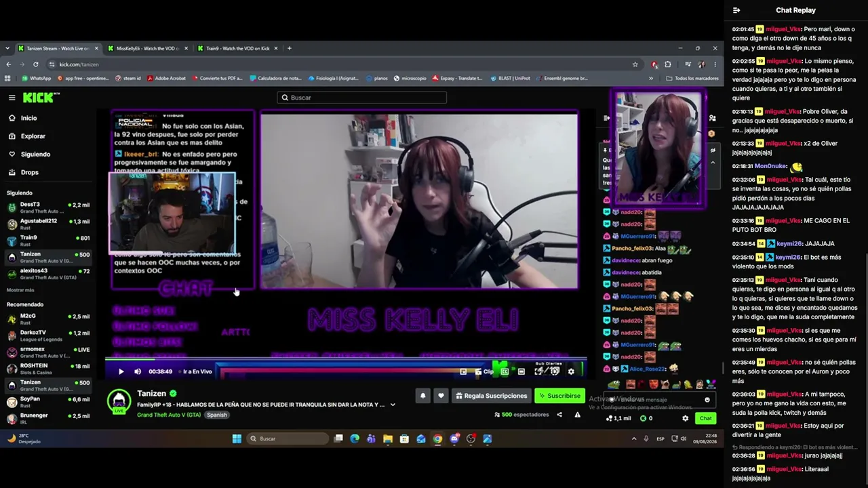Screen dimensions: 868x488
Task: Expand followed channels with 'Mostrar más'
Action: coord(20,290)
